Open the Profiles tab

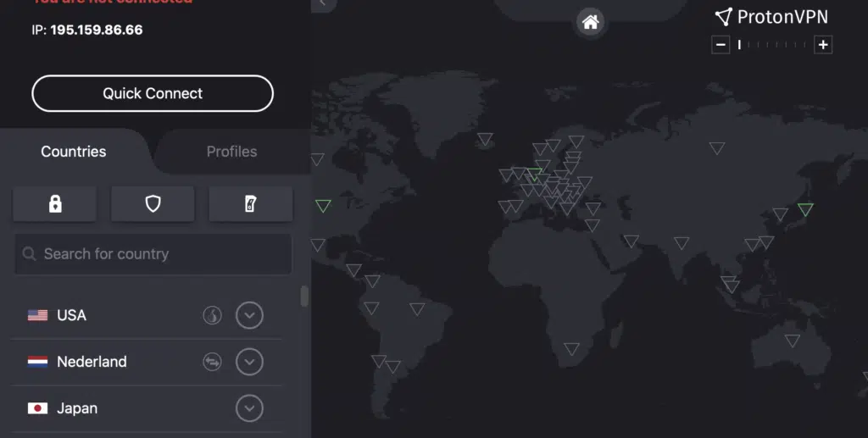(231, 152)
